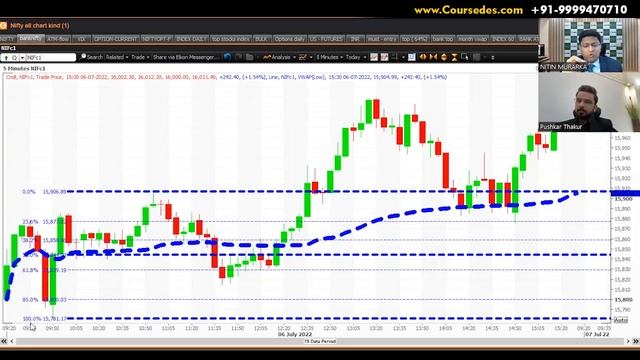Switch to the bank top tab
640x360 pixels.
(442, 39)
